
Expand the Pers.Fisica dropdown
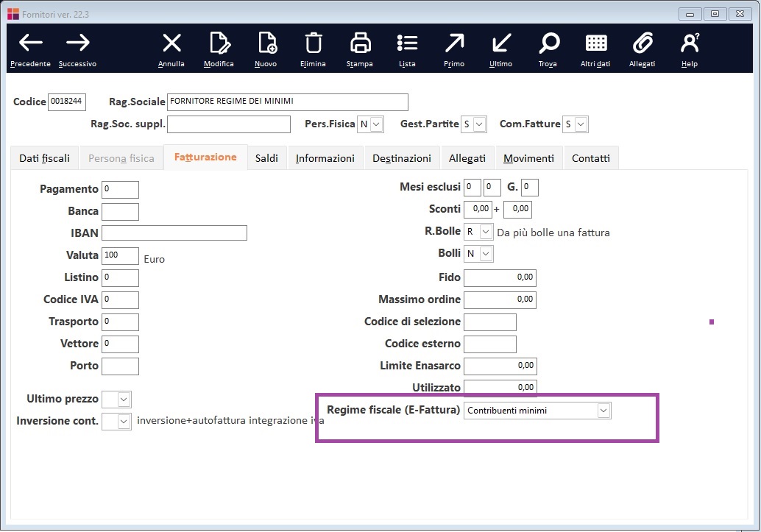point(377,124)
